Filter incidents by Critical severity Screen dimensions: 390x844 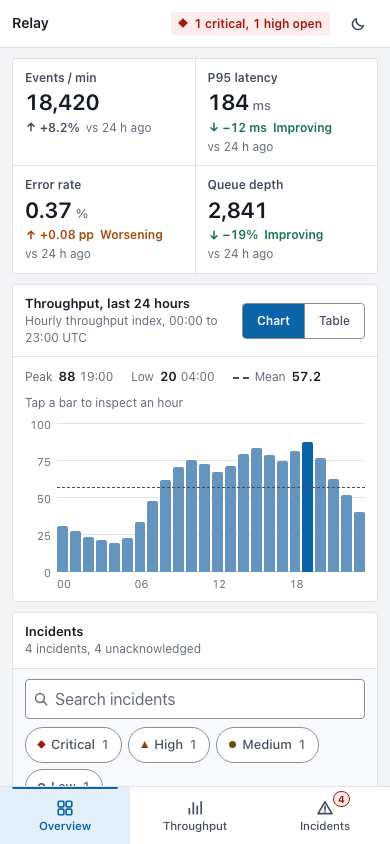pyautogui.click(x=73, y=745)
